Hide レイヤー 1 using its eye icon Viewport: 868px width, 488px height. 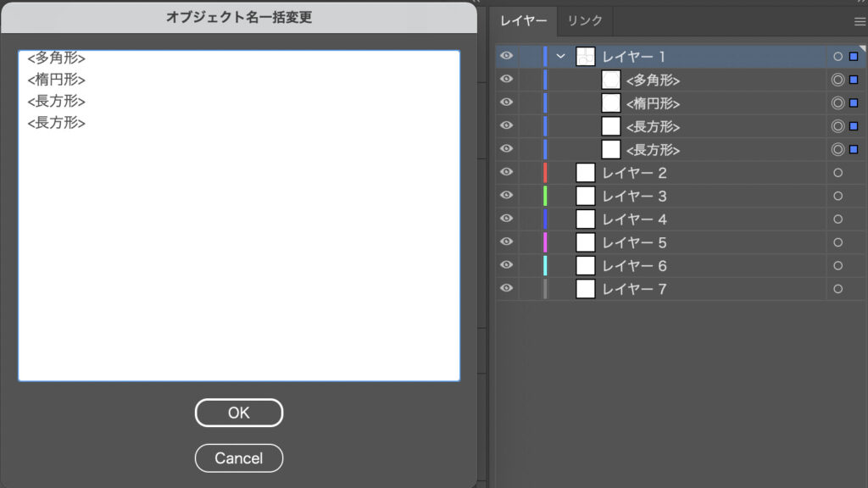[507, 56]
